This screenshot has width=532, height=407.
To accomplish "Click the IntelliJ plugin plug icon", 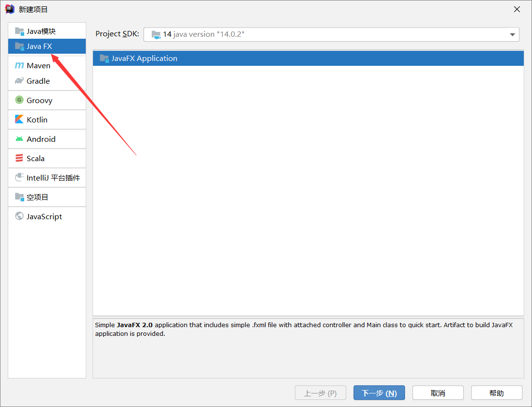I will coord(19,177).
